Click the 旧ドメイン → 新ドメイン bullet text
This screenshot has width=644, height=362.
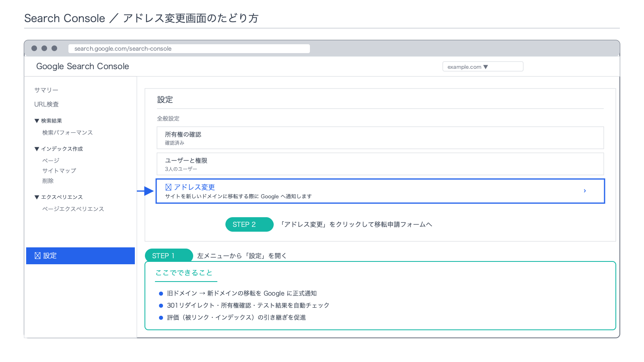point(242,294)
